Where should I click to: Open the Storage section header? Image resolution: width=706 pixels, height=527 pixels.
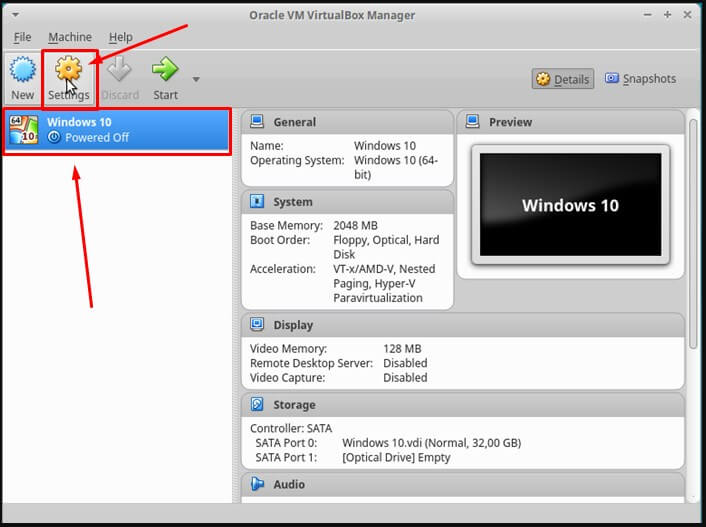pyautogui.click(x=463, y=404)
